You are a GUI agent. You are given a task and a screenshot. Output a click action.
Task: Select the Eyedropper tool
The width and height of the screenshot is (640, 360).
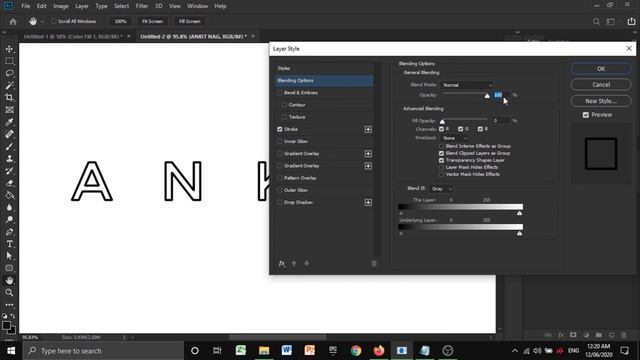pos(9,122)
